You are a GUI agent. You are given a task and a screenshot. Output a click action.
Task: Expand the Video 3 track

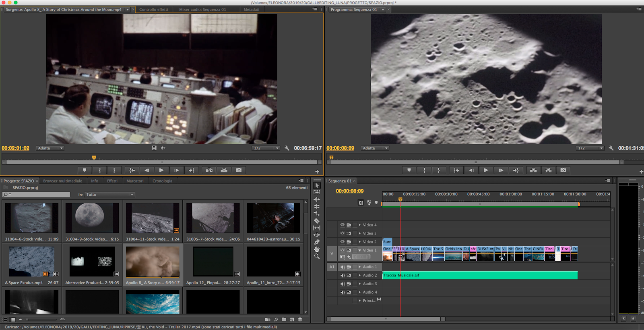pos(359,233)
